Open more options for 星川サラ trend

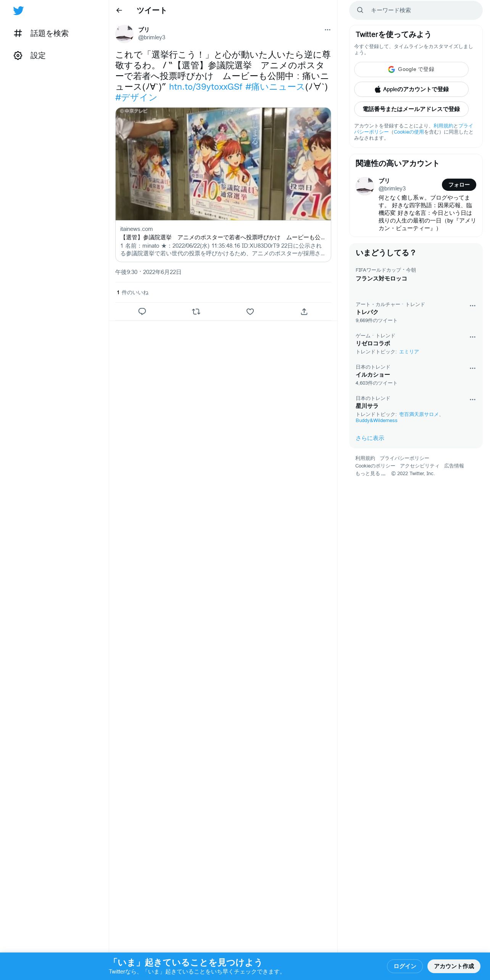click(472, 400)
